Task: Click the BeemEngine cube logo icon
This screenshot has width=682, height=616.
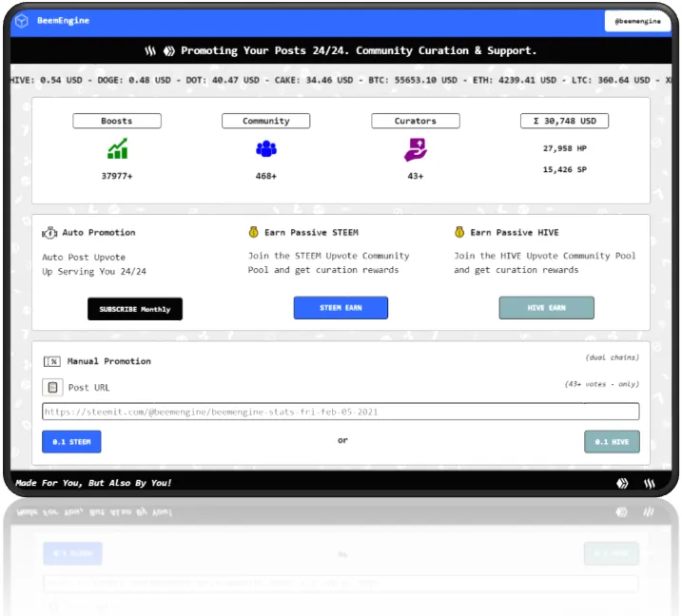Action: coord(22,21)
